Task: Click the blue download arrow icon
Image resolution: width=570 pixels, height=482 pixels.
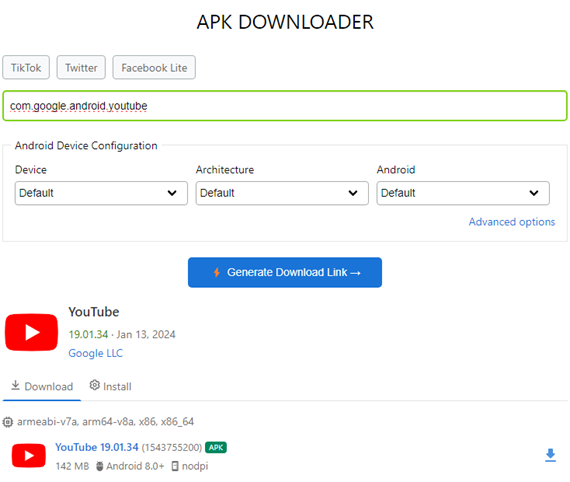Action: 550,455
